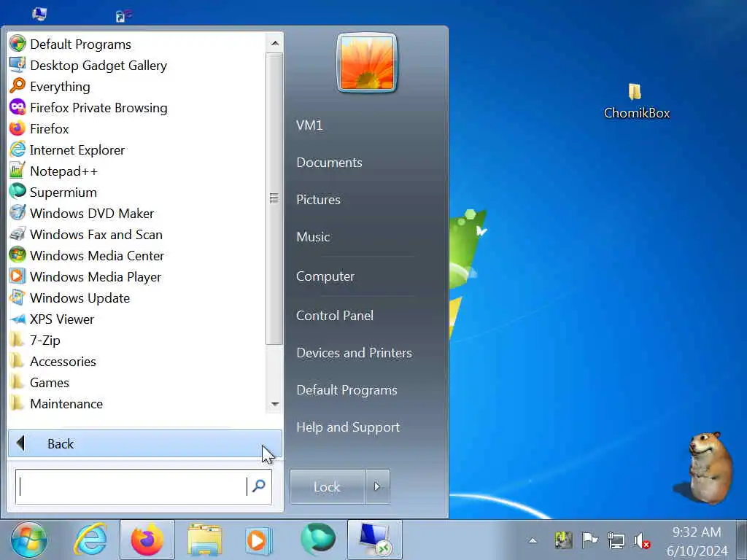Click the user account picture
This screenshot has width=747, height=560.
pos(367,63)
